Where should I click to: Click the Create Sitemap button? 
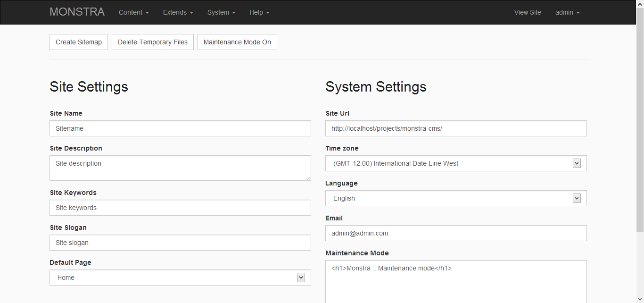(x=79, y=42)
